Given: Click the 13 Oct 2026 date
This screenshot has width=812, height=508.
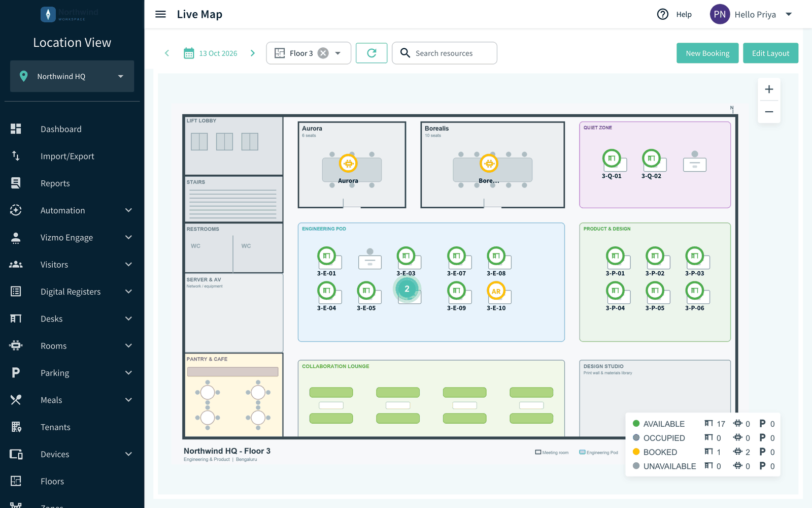Looking at the screenshot, I should click(218, 53).
